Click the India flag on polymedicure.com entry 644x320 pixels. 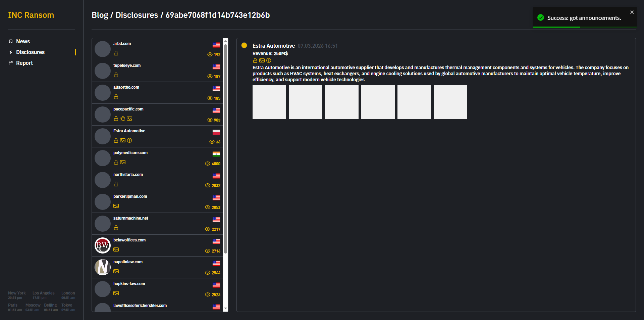click(216, 154)
